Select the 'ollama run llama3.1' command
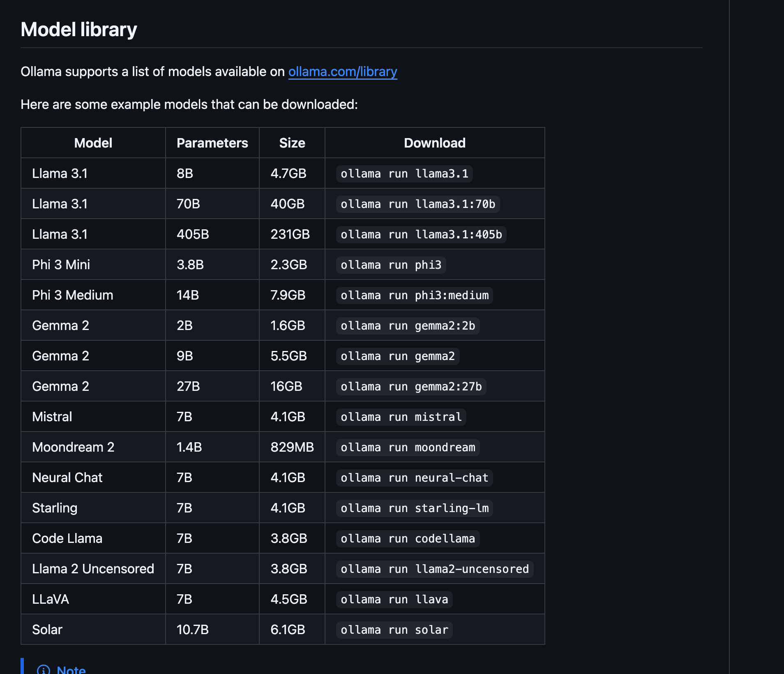Image resolution: width=784 pixels, height=674 pixels. (x=404, y=173)
